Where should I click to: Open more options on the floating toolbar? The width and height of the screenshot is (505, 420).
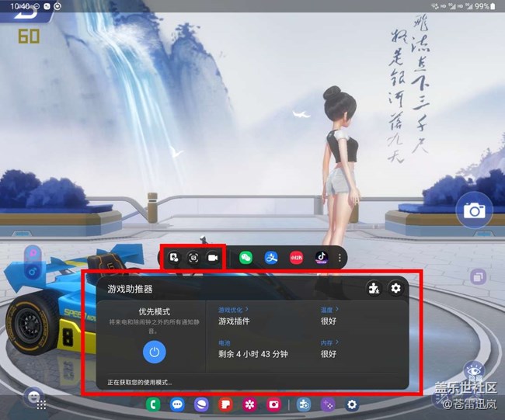[x=340, y=258]
